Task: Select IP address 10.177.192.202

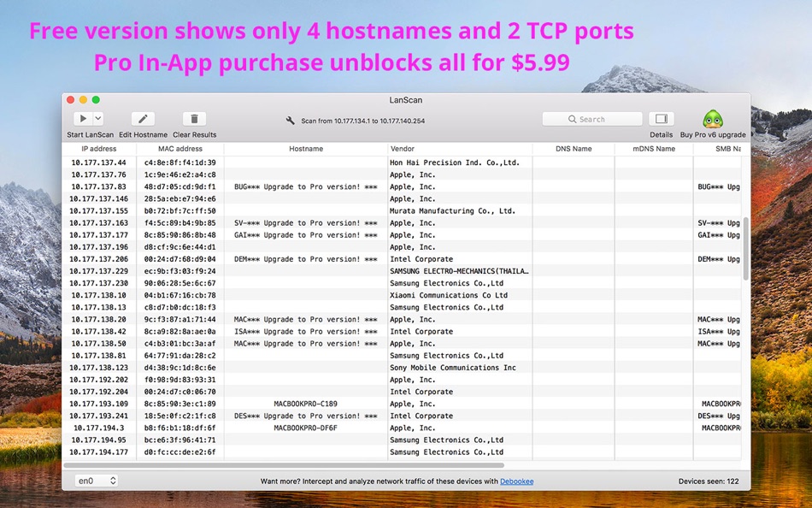Action: [99, 380]
